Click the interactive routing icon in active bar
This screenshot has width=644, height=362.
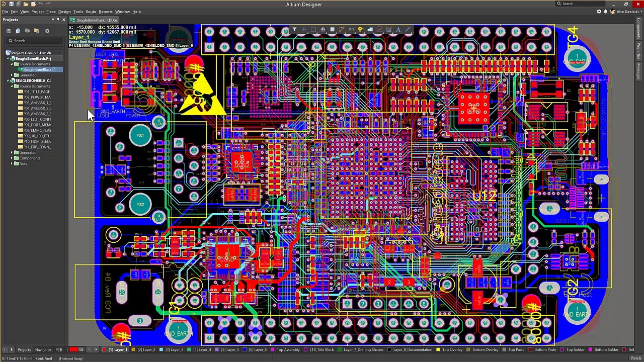point(342,30)
